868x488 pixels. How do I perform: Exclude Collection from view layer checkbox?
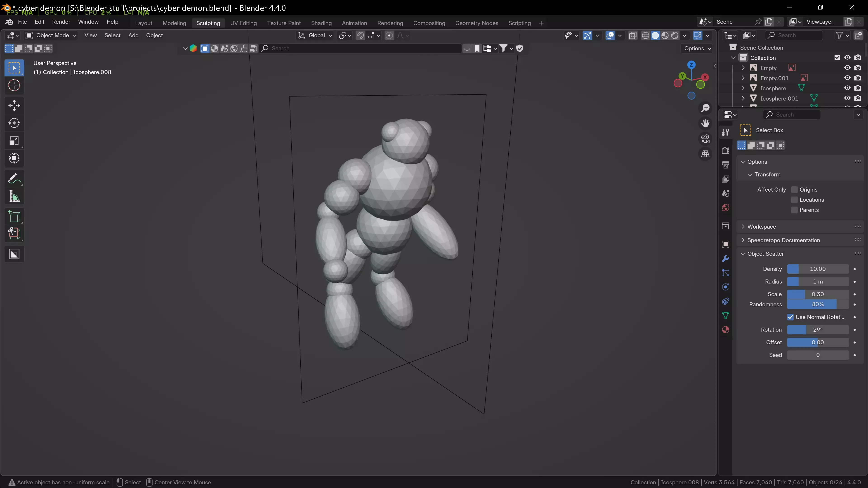(x=837, y=58)
